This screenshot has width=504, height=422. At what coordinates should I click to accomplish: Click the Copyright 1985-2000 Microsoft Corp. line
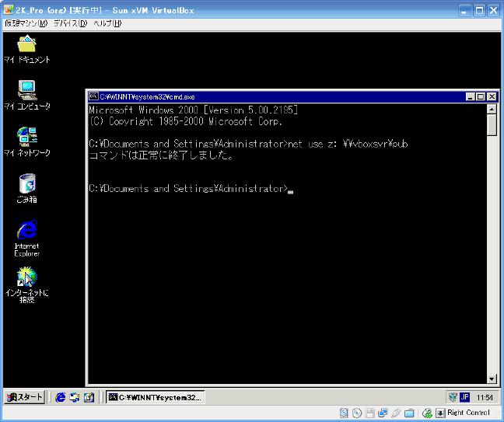pyautogui.click(x=186, y=121)
